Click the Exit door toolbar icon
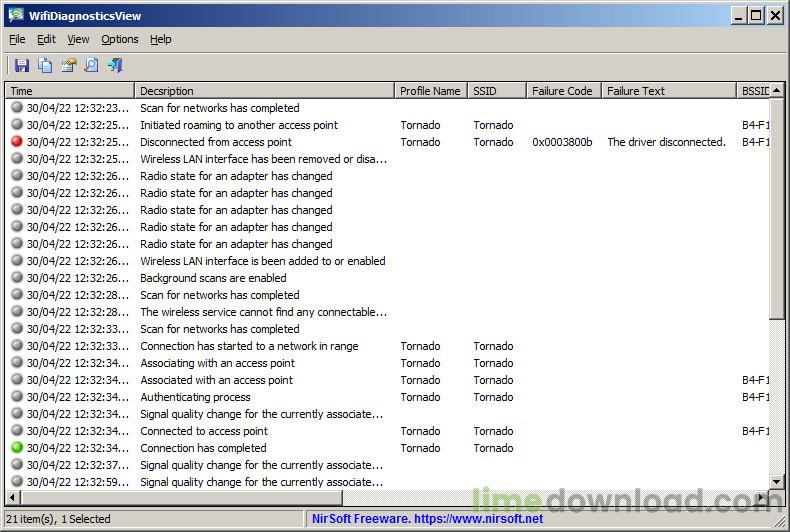The image size is (790, 532). coord(115,66)
